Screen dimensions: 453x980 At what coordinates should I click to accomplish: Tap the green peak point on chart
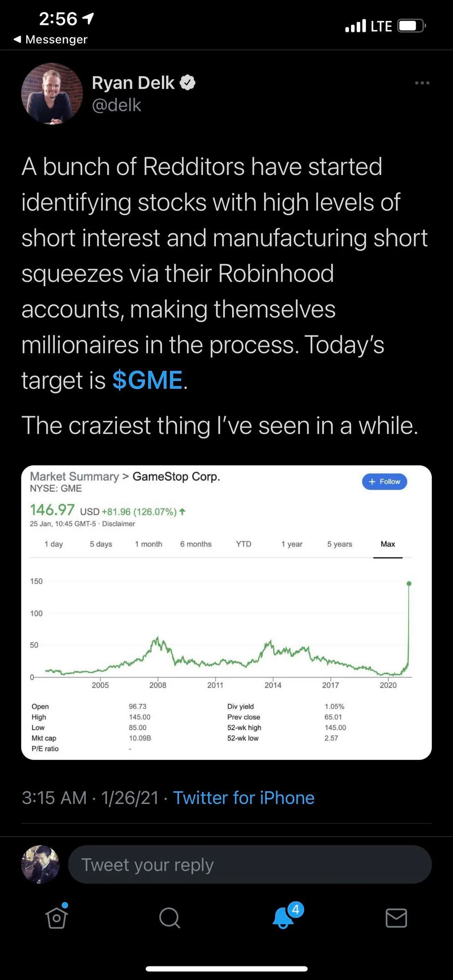[x=409, y=584]
